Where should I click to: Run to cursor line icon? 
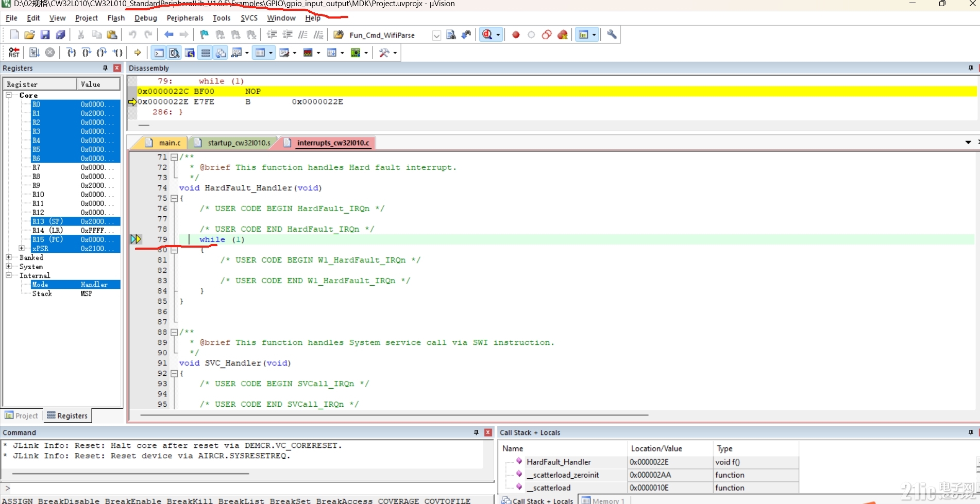point(118,53)
